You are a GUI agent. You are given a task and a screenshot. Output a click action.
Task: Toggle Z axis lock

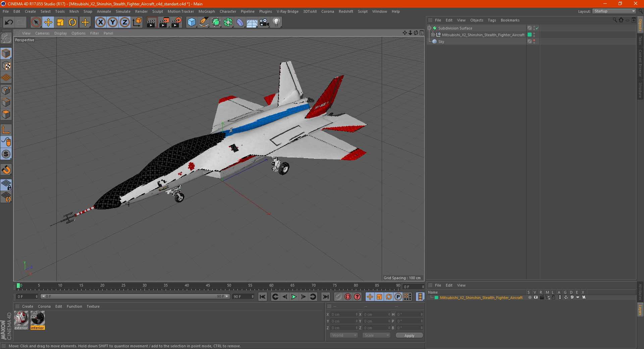[x=125, y=22]
